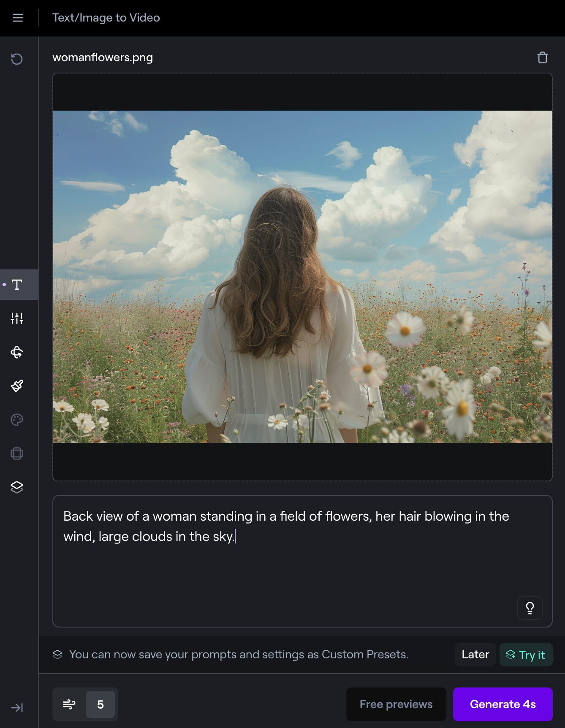Screen dimensions: 565x728
Task: Select the Text prompt tool
Action: click(17, 285)
